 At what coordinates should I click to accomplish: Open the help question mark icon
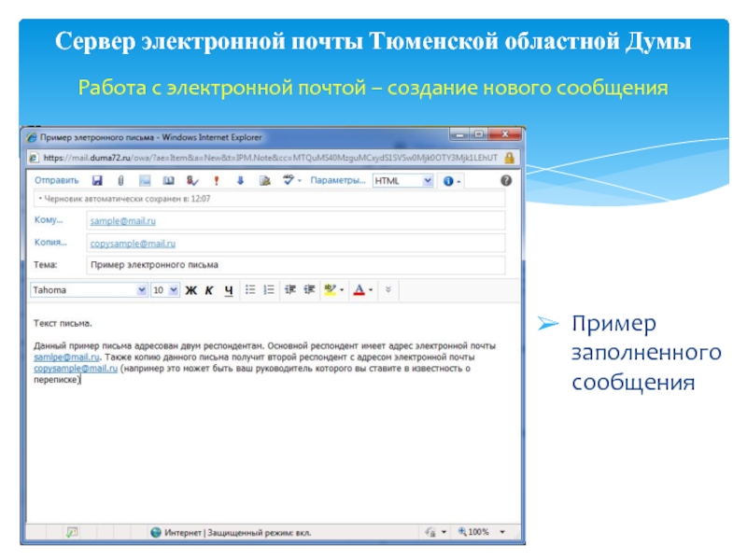click(x=505, y=181)
